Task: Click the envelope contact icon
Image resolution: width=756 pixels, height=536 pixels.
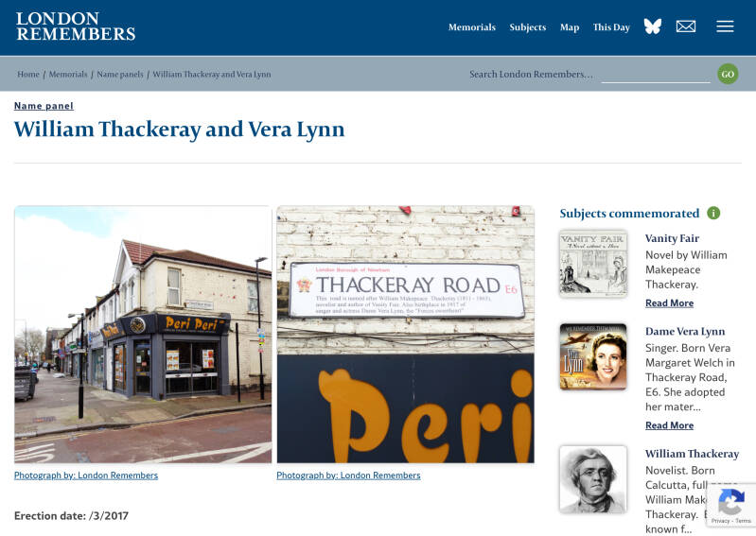Action: pos(686,26)
